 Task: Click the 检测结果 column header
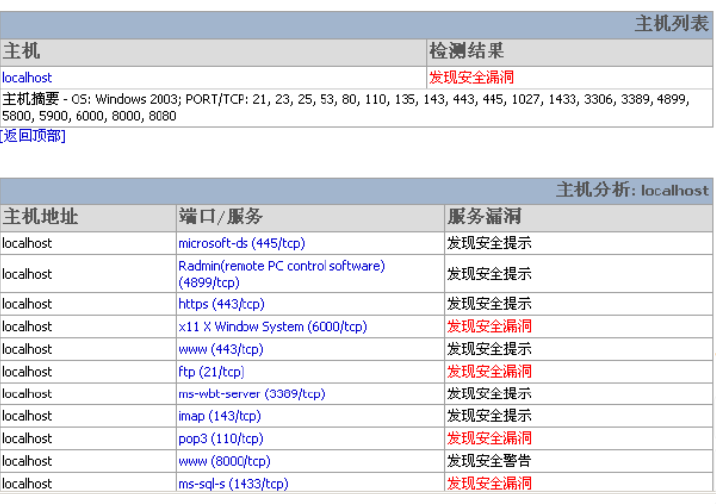coord(467,51)
